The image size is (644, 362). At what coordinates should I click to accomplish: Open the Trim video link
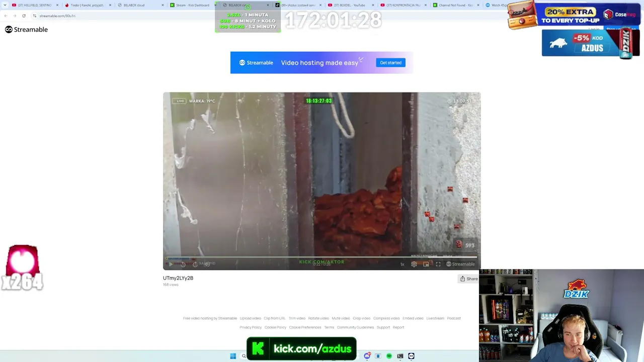pyautogui.click(x=297, y=318)
